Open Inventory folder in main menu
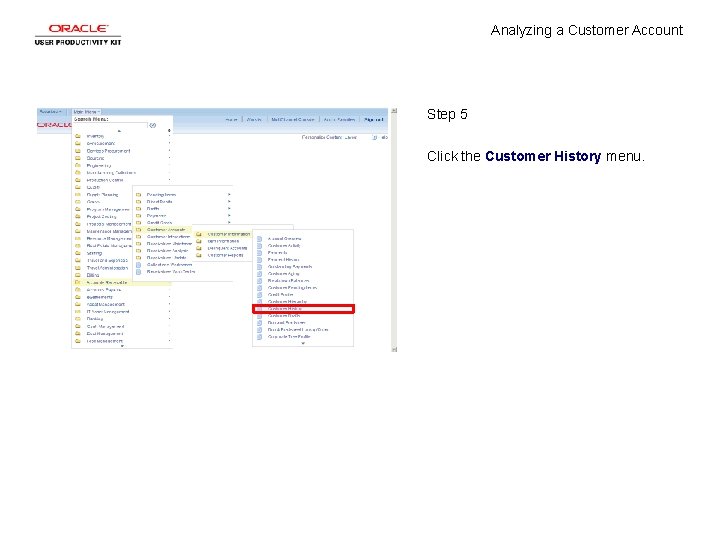 pyautogui.click(x=95, y=136)
